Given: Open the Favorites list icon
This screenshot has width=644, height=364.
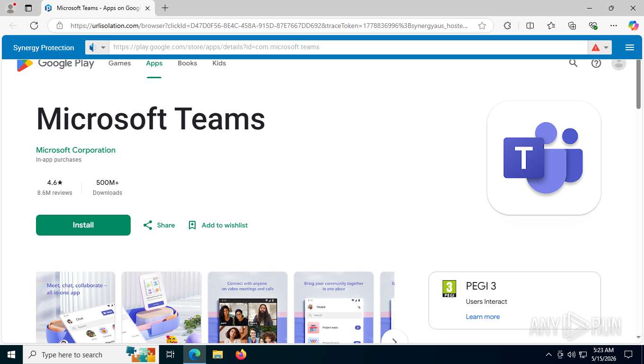Looking at the screenshot, I should click(551, 26).
